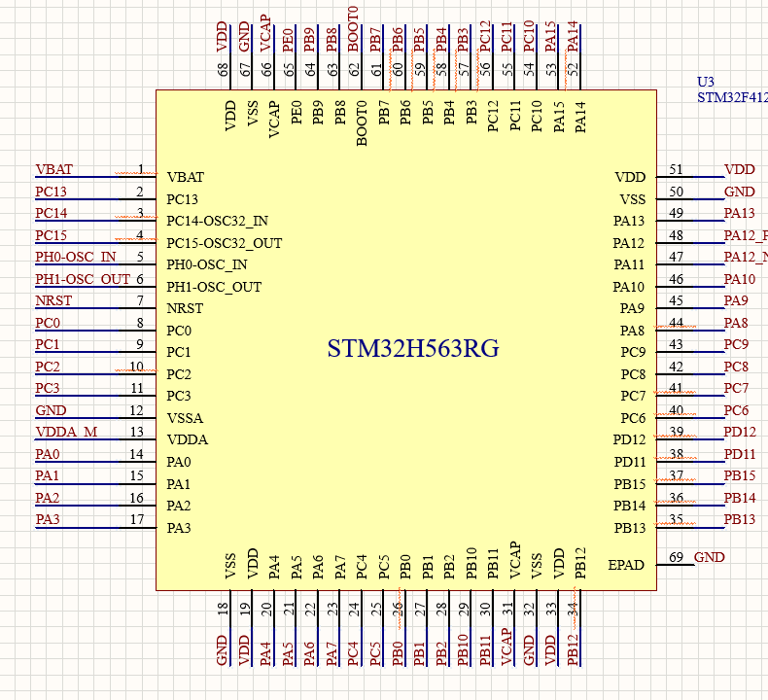Select the PA12_N net label at pin 47
Image resolution: width=768 pixels, height=700 pixels.
[746, 257]
